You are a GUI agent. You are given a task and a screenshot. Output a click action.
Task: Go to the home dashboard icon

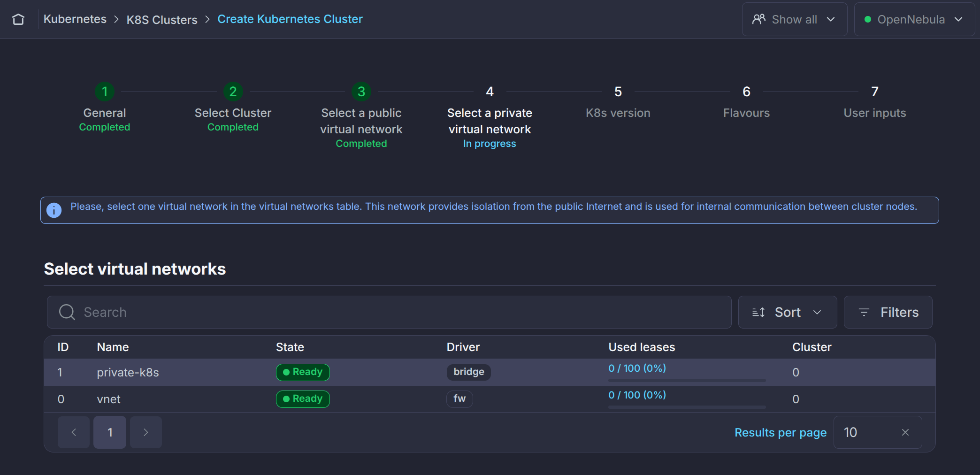pyautogui.click(x=18, y=19)
